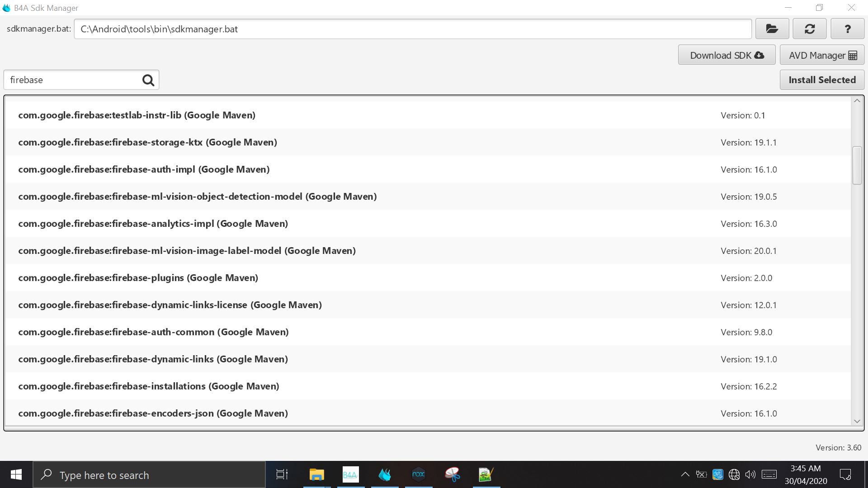Screen dimensions: 868x488
Task: Select firebase-ml-vision-image-label-model row
Action: [428, 251]
